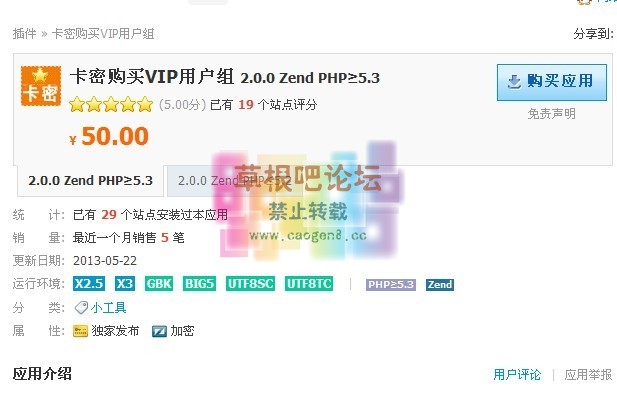Click the download icon on 购买应用 button
The width and height of the screenshot is (617, 402).
[x=514, y=82]
